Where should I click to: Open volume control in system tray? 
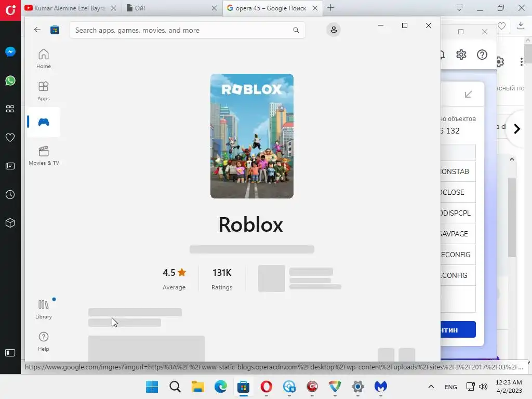pos(483,387)
